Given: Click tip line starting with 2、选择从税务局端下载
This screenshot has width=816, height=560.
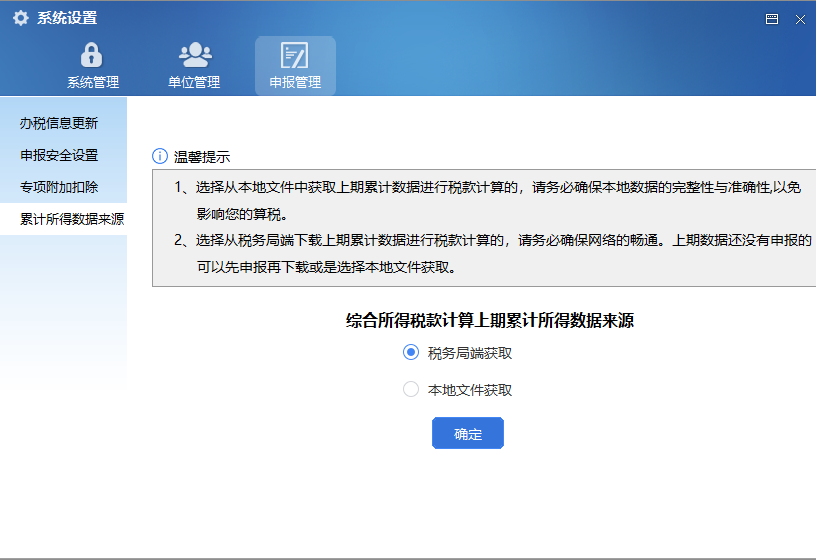Looking at the screenshot, I should click(493, 240).
